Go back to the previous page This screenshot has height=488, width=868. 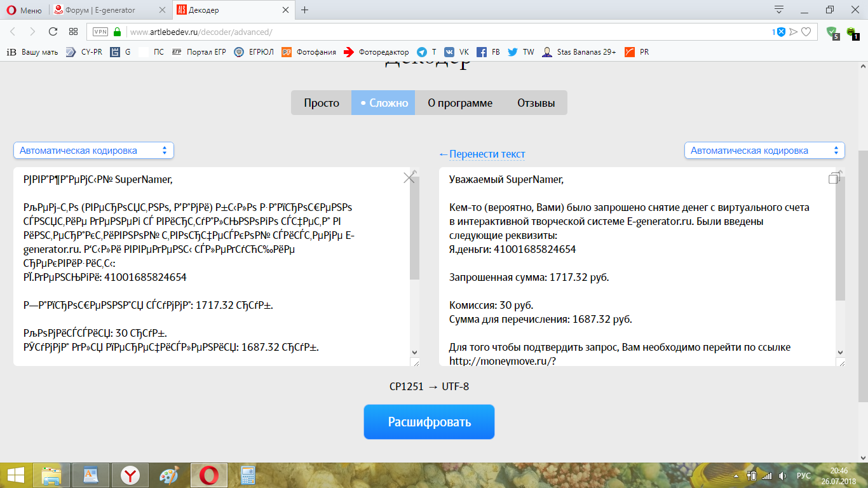click(x=13, y=32)
